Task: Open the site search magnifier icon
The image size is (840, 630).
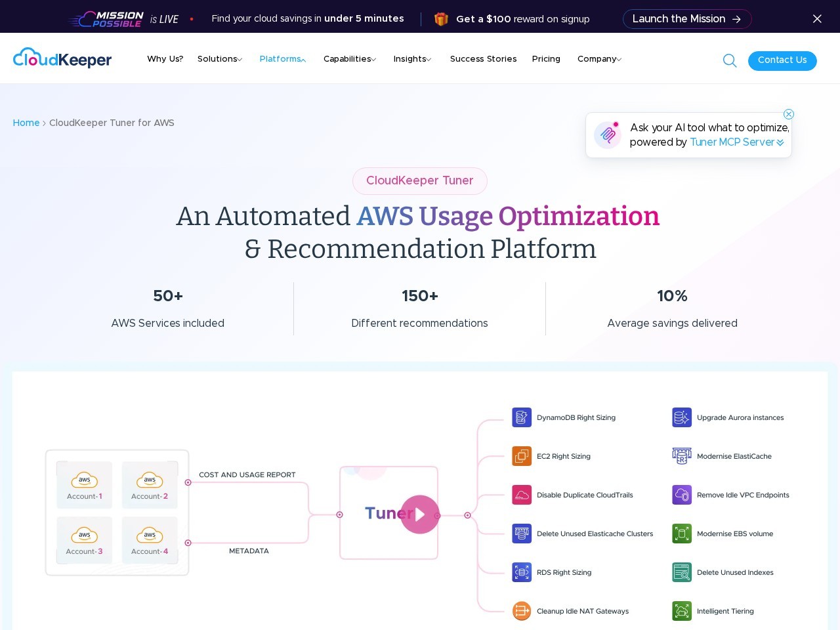Action: coord(730,60)
